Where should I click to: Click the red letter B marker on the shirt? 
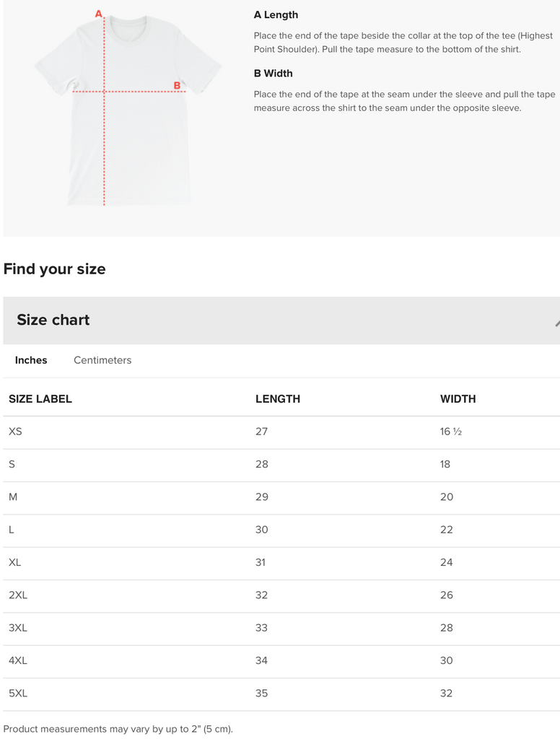(x=177, y=85)
